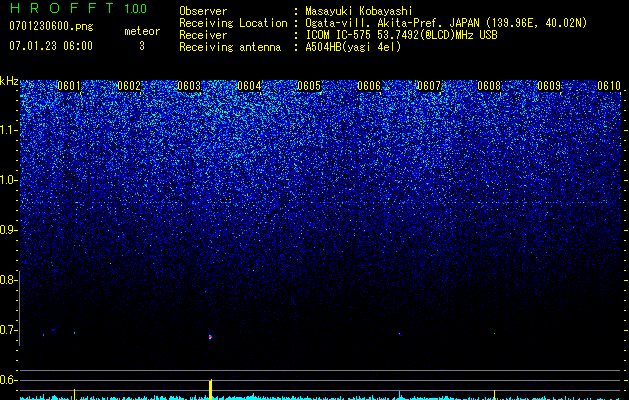Click the meteor count 3
This screenshot has height=400, width=629.
point(142,46)
